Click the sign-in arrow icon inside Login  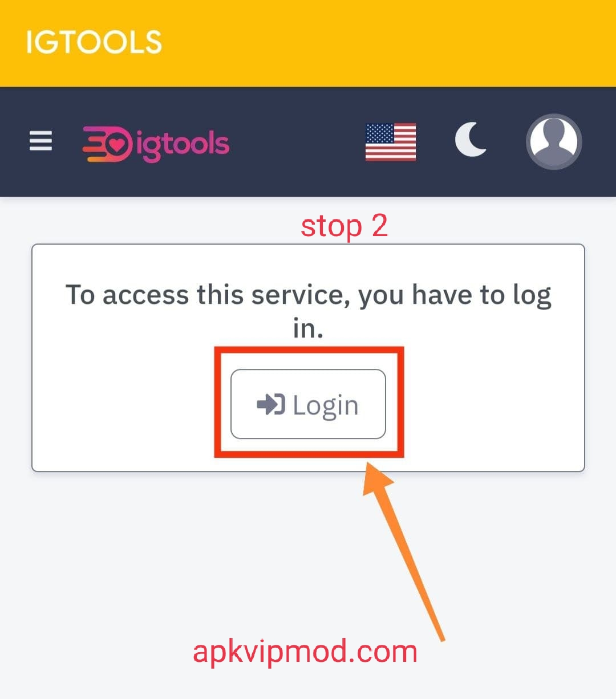(270, 405)
